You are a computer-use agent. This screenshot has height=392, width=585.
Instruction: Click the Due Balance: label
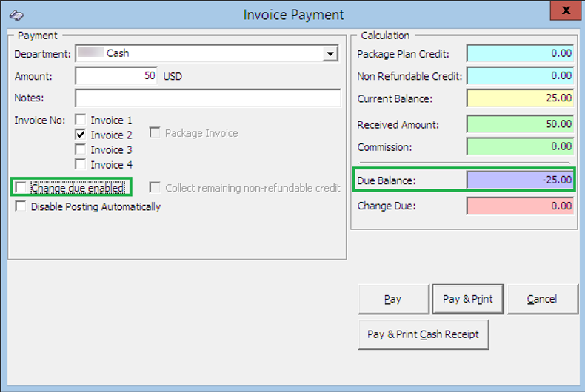click(386, 180)
